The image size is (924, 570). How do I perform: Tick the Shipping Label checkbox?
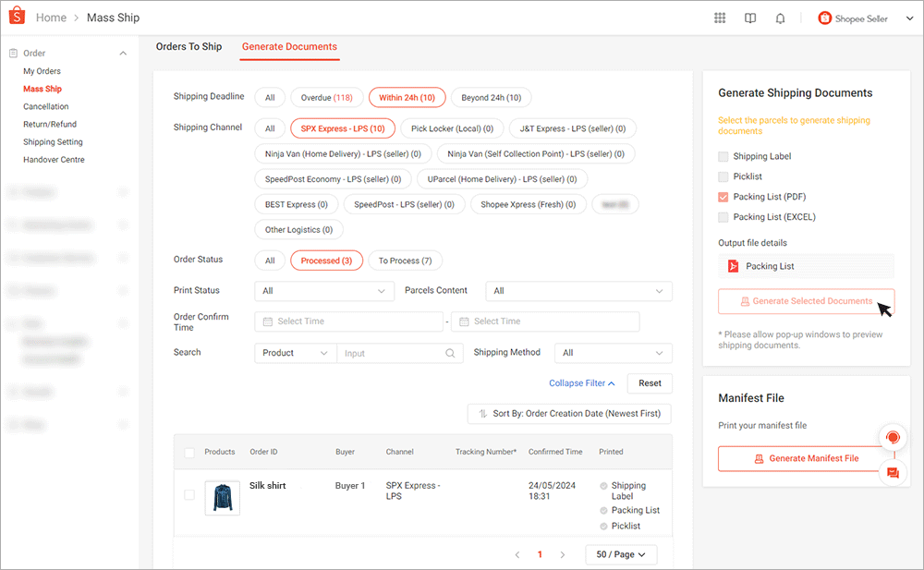tap(723, 156)
